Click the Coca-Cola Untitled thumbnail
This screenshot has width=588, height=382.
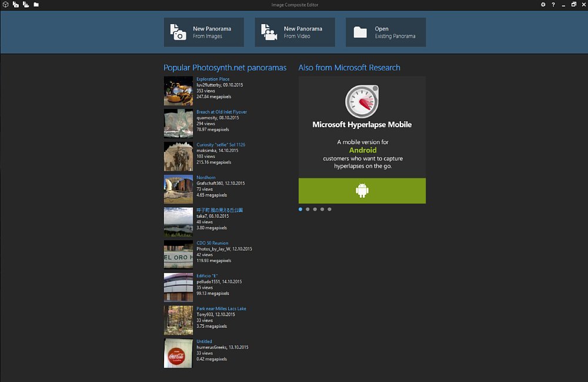(x=179, y=353)
